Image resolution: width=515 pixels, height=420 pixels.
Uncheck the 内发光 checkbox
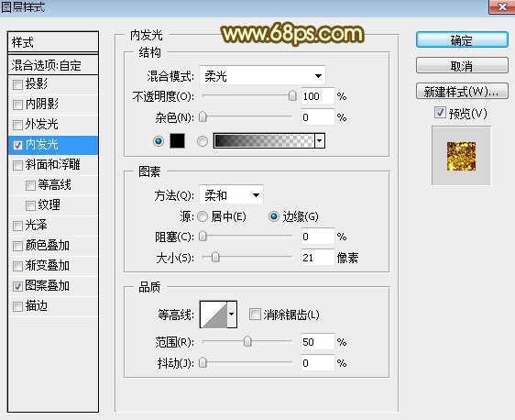tap(17, 145)
